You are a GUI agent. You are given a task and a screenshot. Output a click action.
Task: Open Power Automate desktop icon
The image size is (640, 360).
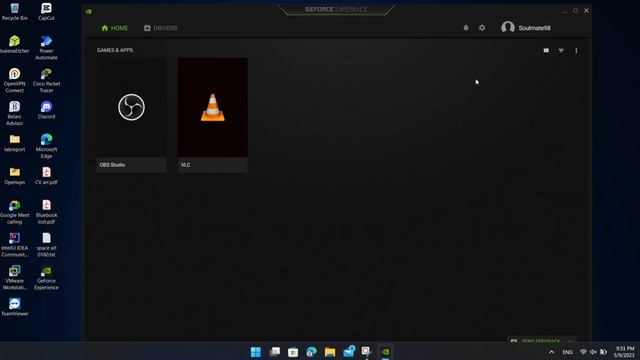(x=46, y=48)
